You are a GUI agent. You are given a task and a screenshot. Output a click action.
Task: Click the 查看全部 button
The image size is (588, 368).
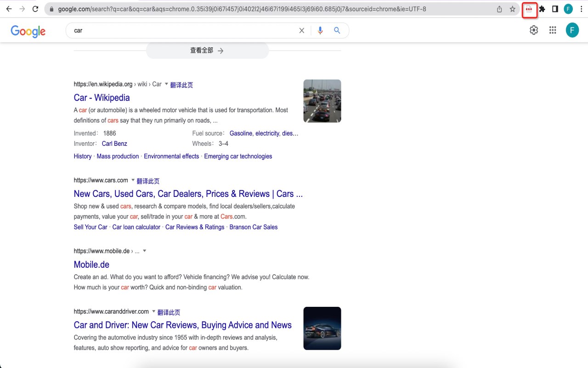[207, 51]
